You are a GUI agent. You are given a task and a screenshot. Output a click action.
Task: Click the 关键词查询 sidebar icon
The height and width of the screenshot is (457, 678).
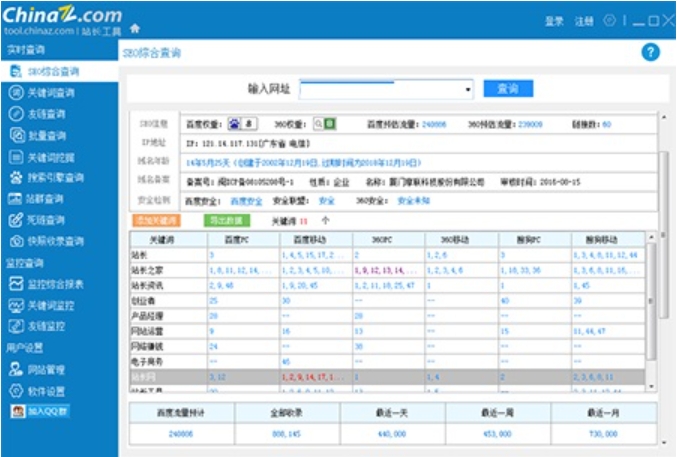[16, 92]
